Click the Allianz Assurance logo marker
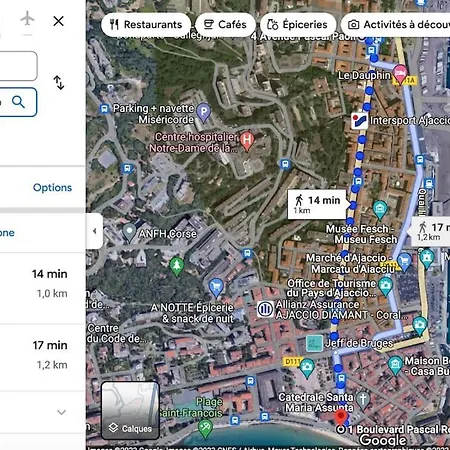 [265, 309]
